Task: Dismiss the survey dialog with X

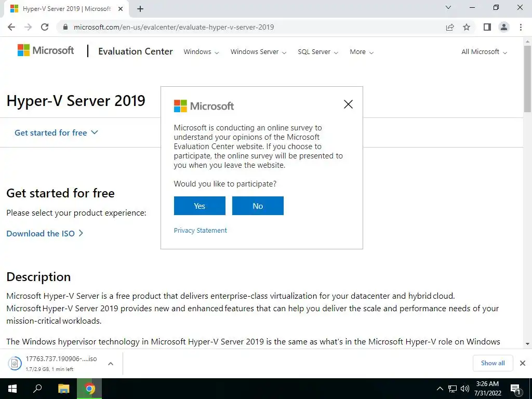Action: pos(348,104)
